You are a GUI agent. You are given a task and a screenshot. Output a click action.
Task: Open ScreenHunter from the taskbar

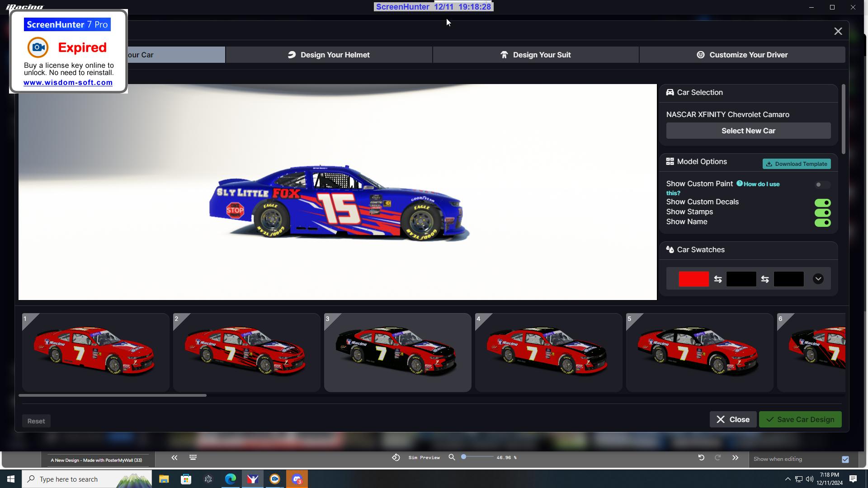275,479
